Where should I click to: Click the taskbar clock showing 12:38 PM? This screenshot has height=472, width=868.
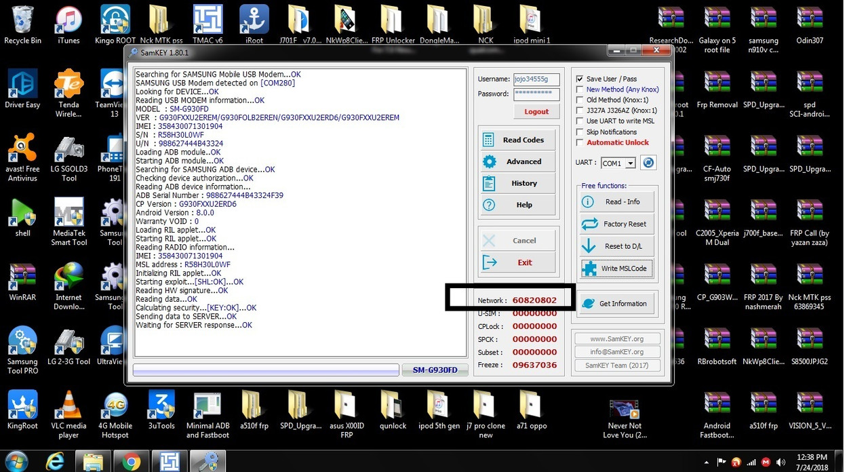click(x=812, y=462)
